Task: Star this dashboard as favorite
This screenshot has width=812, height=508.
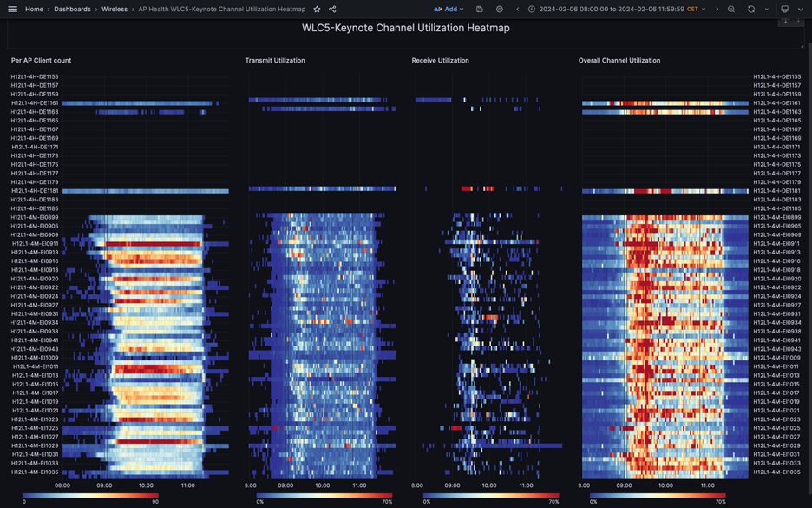Action: pyautogui.click(x=317, y=10)
